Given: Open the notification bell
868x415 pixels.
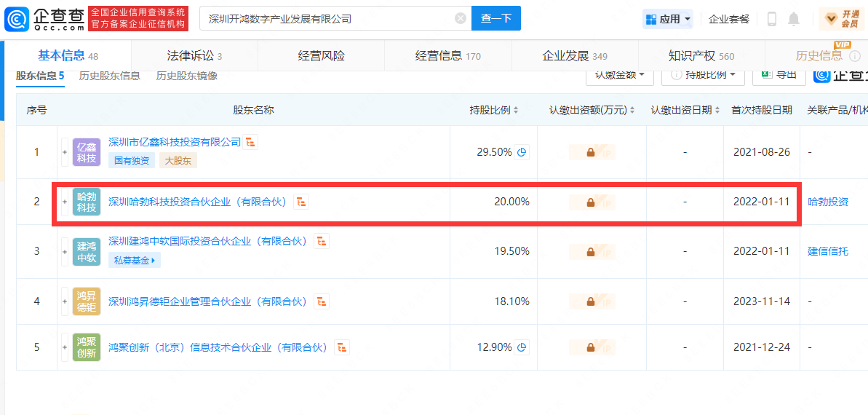Looking at the screenshot, I should pos(793,19).
